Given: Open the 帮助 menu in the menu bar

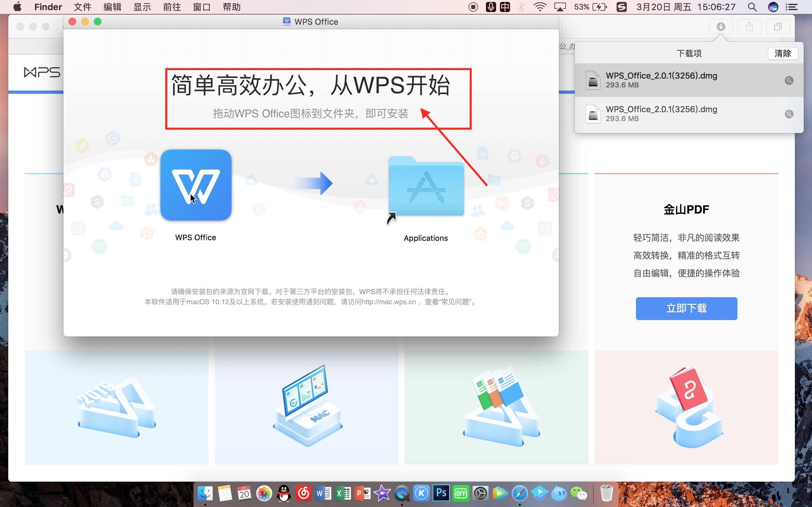Looking at the screenshot, I should coord(231,7).
